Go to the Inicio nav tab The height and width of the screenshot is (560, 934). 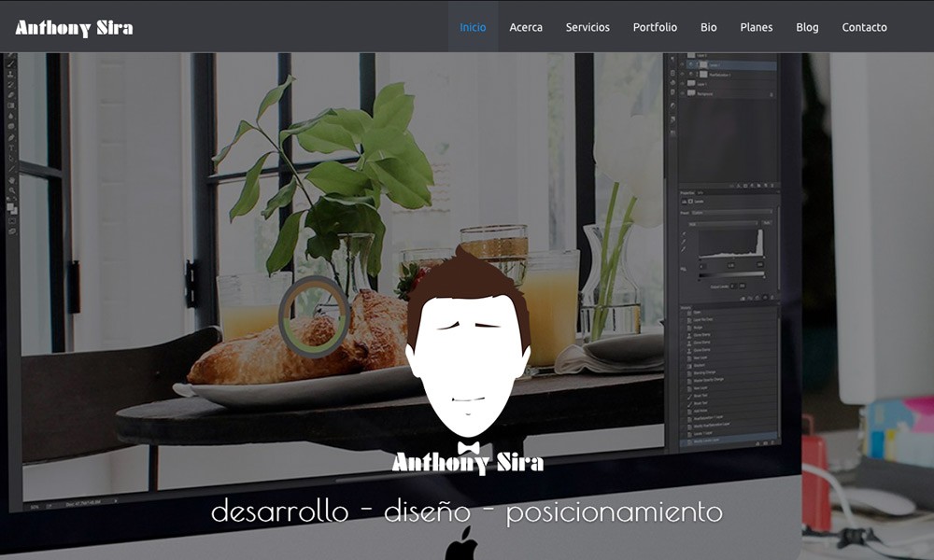pyautogui.click(x=473, y=27)
